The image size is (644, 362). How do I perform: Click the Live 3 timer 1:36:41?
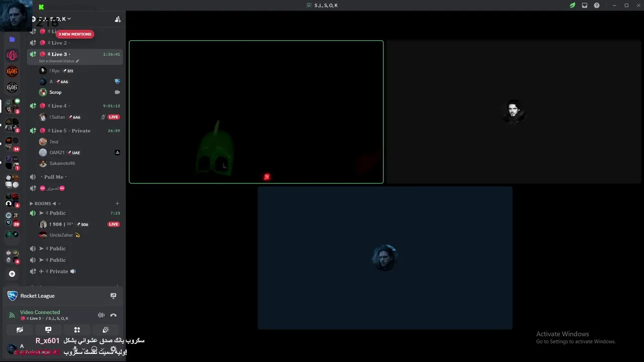[x=111, y=54]
